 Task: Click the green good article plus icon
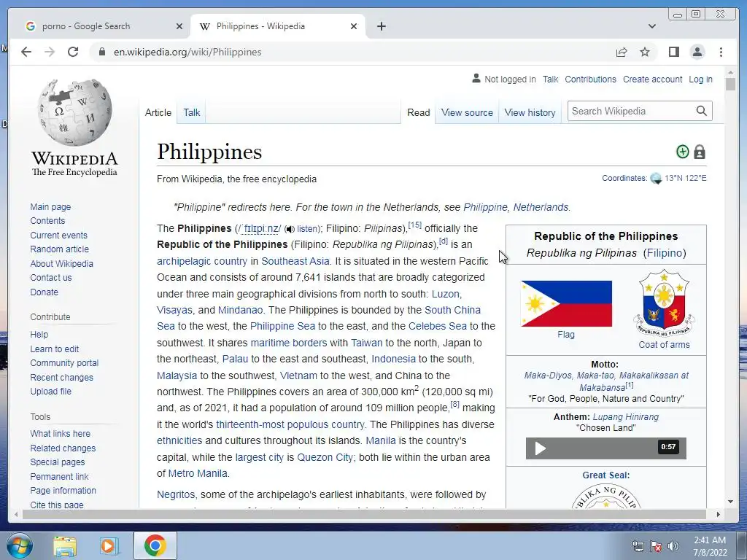pos(683,152)
